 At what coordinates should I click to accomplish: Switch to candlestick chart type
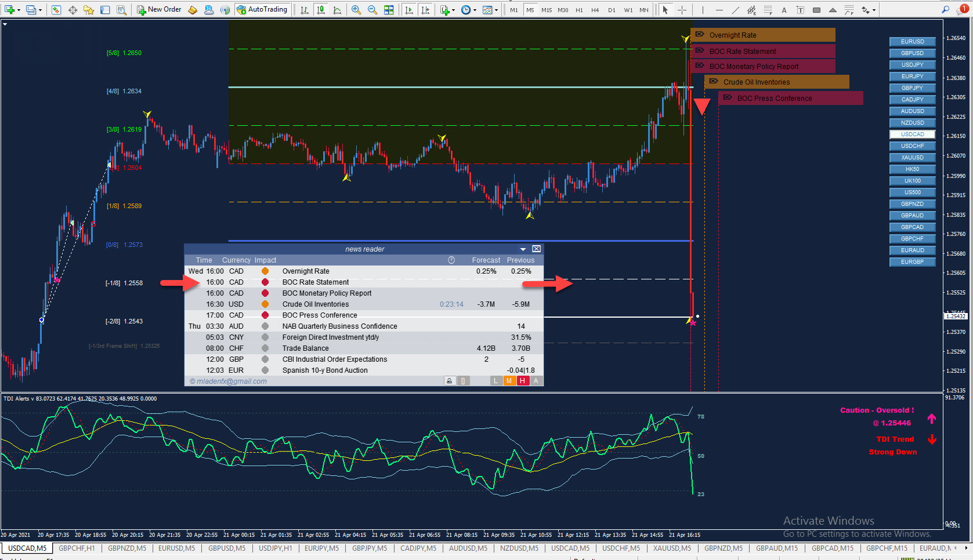click(321, 10)
